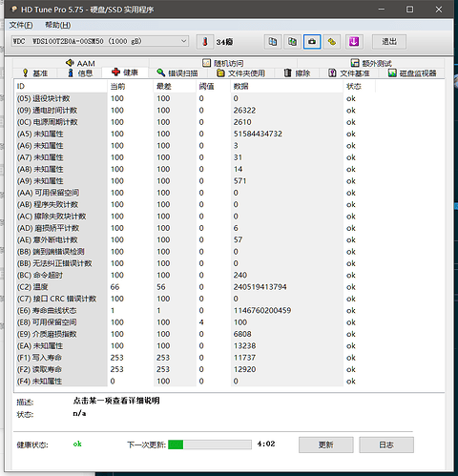Click the yellow options toolbar icon
This screenshot has height=476, width=458.
[x=332, y=42]
